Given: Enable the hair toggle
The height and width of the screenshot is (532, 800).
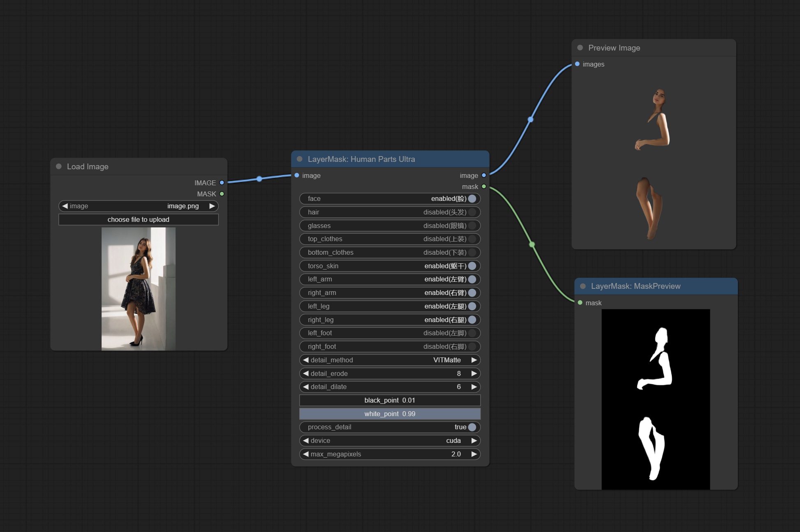Looking at the screenshot, I should coord(472,212).
